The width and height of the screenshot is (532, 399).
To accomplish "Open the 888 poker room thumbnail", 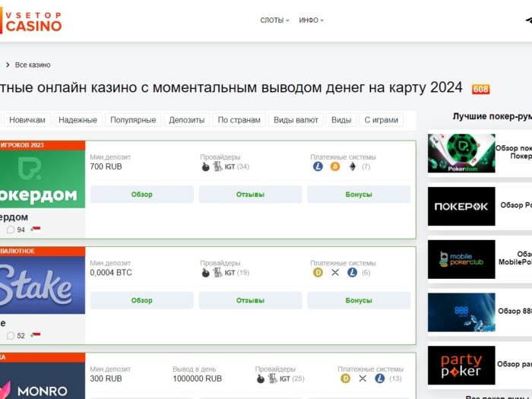I will pos(461,312).
